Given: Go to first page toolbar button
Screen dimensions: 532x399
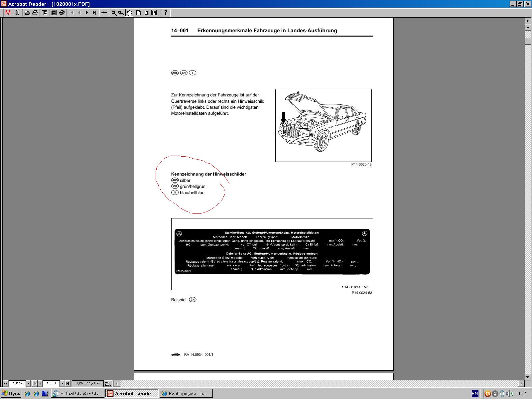Looking at the screenshot, I should point(71,13).
